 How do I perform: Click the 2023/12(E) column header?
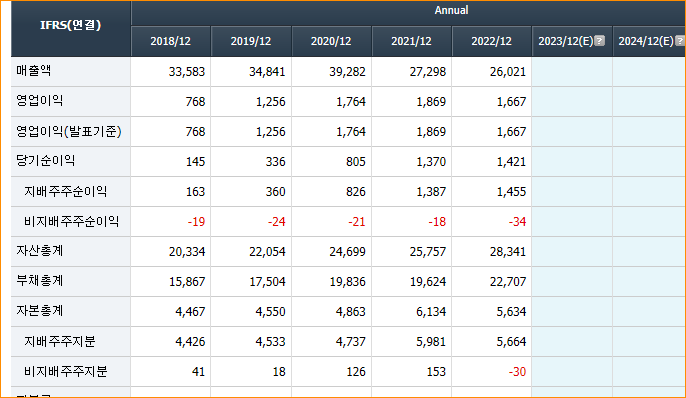(572, 41)
